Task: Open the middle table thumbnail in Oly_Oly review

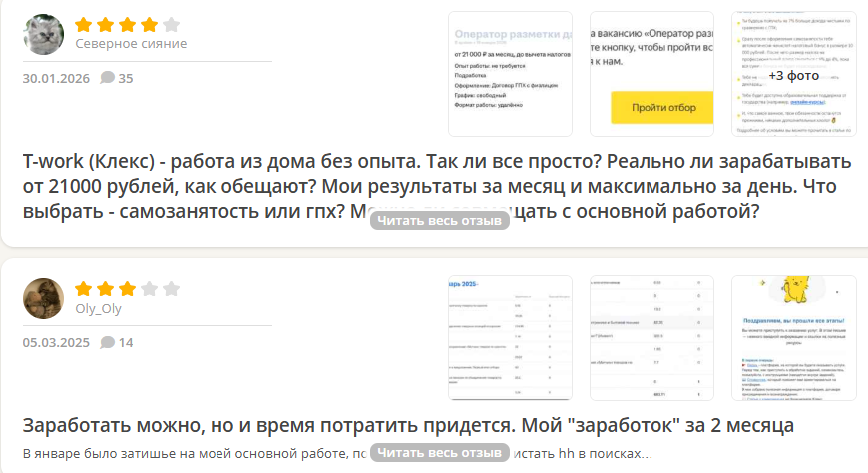Action: [652, 338]
